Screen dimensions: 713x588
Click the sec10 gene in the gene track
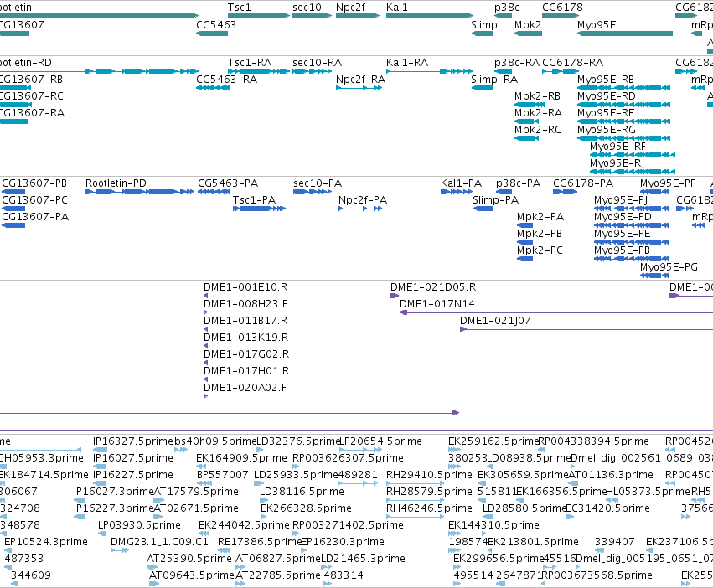pos(312,16)
